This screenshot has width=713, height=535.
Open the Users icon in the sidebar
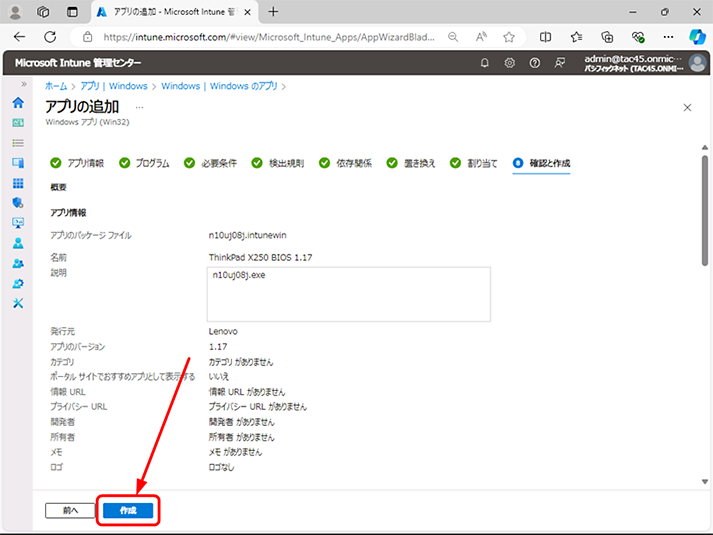18,243
